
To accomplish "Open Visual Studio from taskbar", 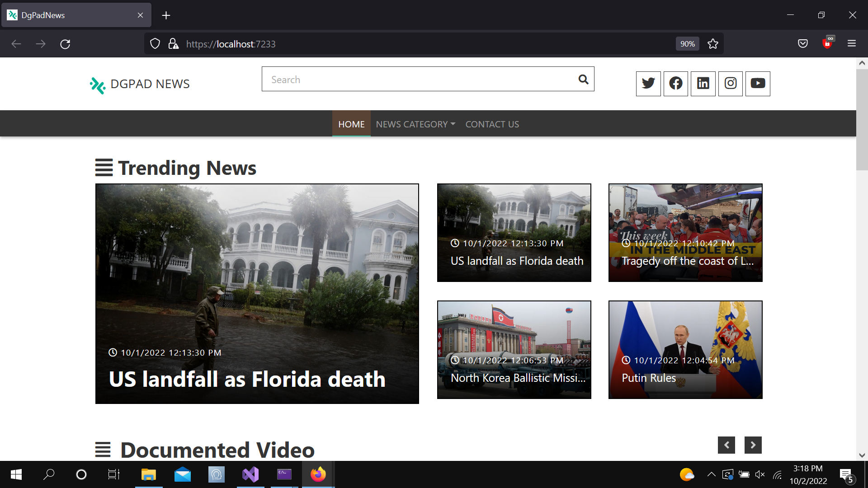I will click(250, 474).
